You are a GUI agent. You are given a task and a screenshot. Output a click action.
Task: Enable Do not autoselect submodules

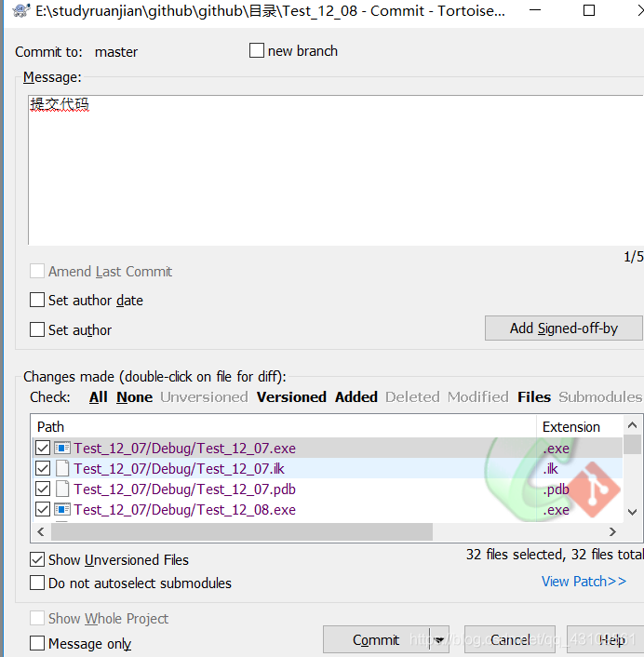click(x=37, y=583)
